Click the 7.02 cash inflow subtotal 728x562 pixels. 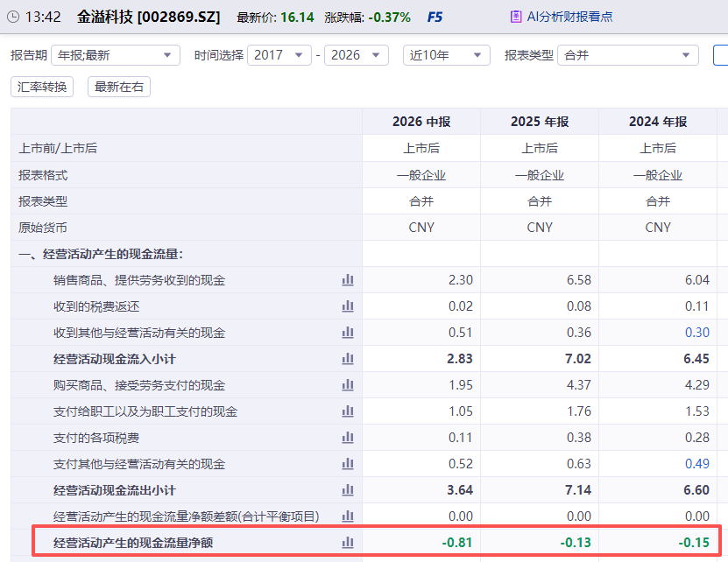[x=578, y=359]
